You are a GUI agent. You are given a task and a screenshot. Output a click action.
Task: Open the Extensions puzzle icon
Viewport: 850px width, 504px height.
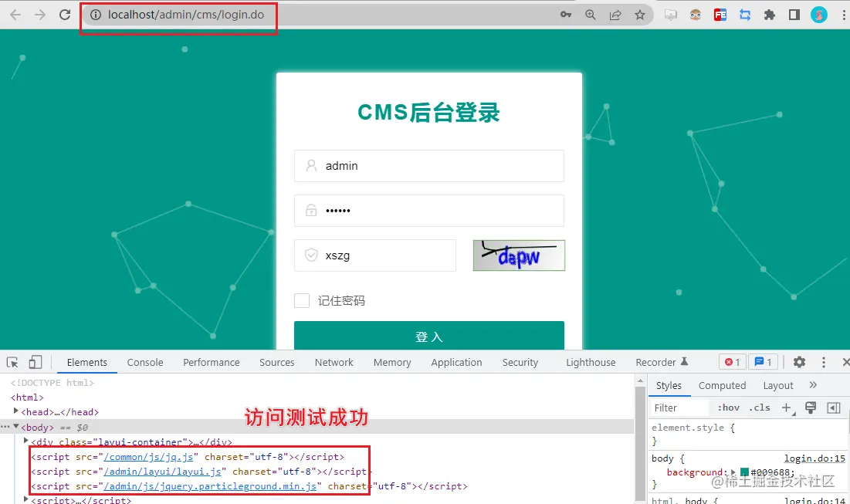coord(770,15)
